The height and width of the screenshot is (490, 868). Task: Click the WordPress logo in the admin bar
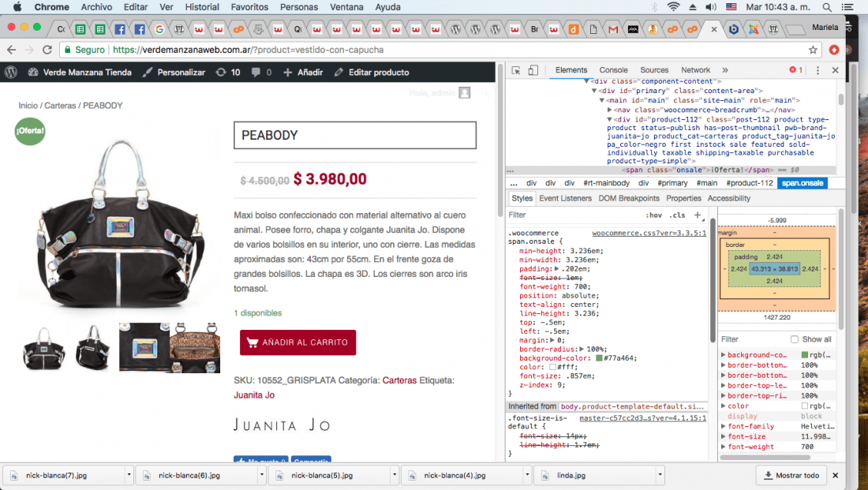[x=11, y=72]
